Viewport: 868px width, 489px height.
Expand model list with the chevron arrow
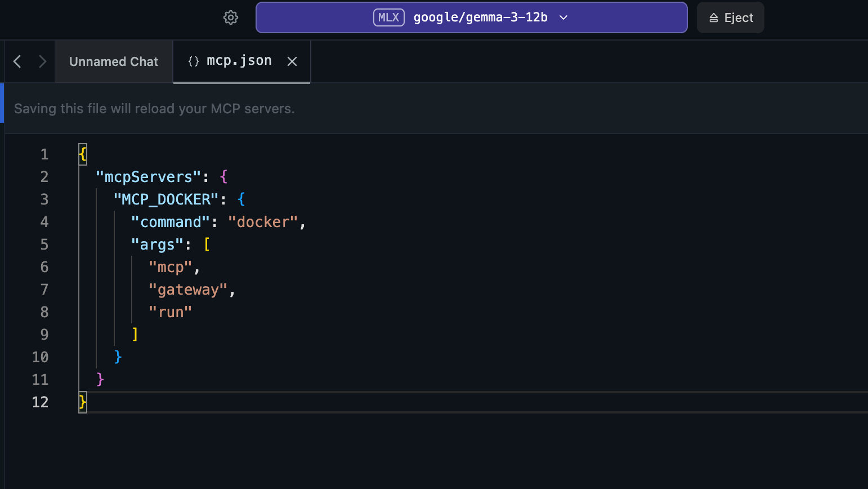[563, 17]
